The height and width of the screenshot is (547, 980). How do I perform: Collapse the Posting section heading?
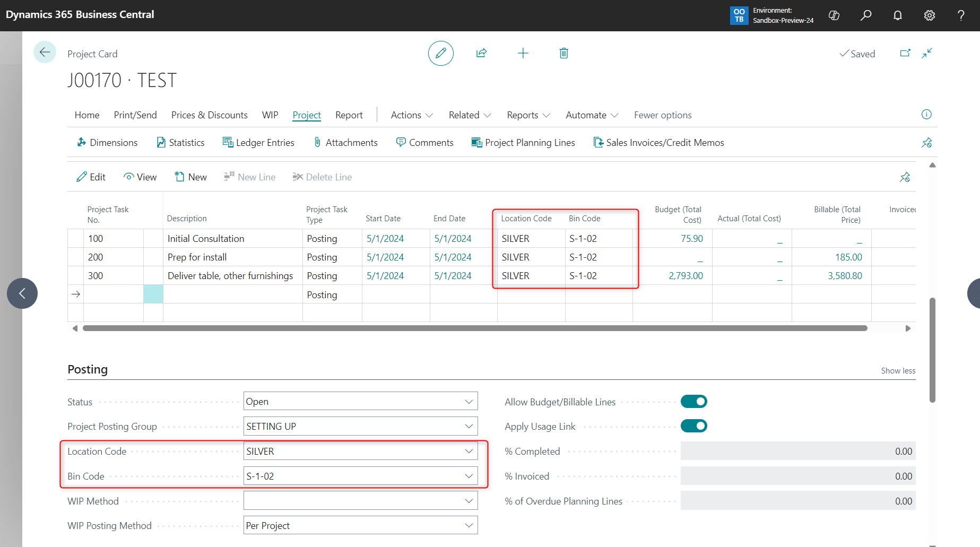click(x=88, y=369)
